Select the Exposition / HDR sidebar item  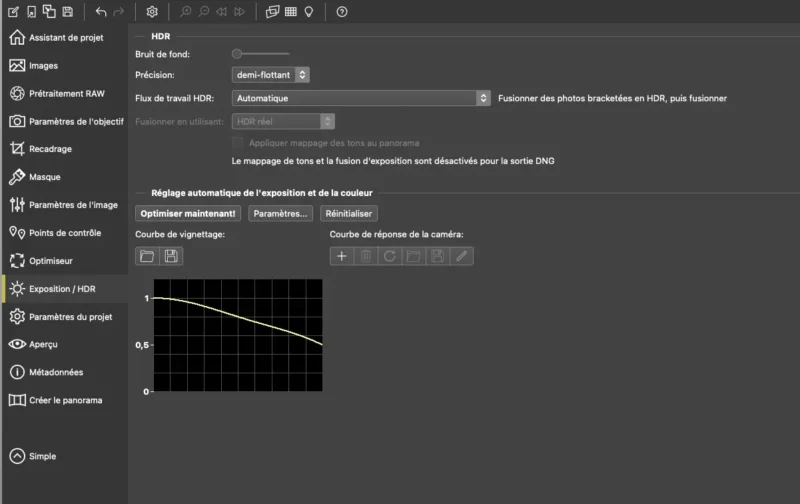(65, 289)
